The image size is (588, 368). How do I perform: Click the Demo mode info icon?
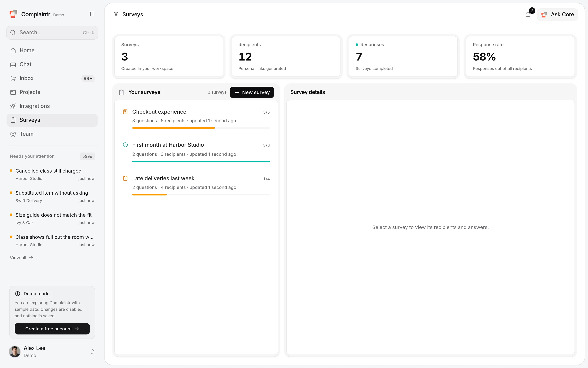18,294
